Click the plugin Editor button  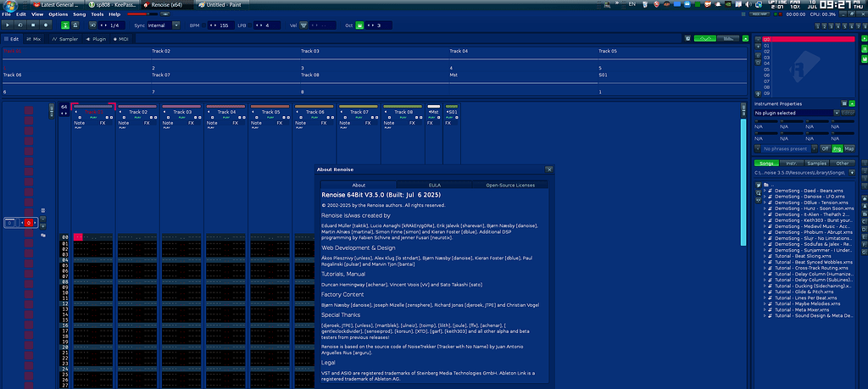click(x=848, y=113)
